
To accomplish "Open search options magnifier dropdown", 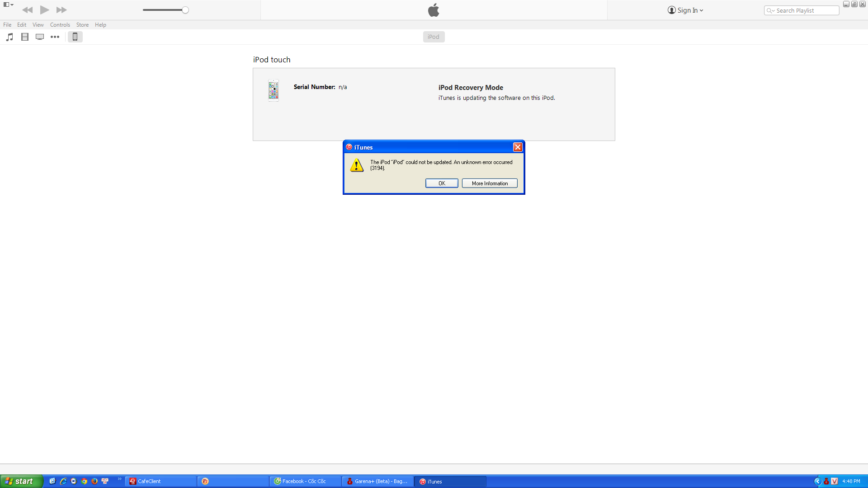I will [x=770, y=10].
